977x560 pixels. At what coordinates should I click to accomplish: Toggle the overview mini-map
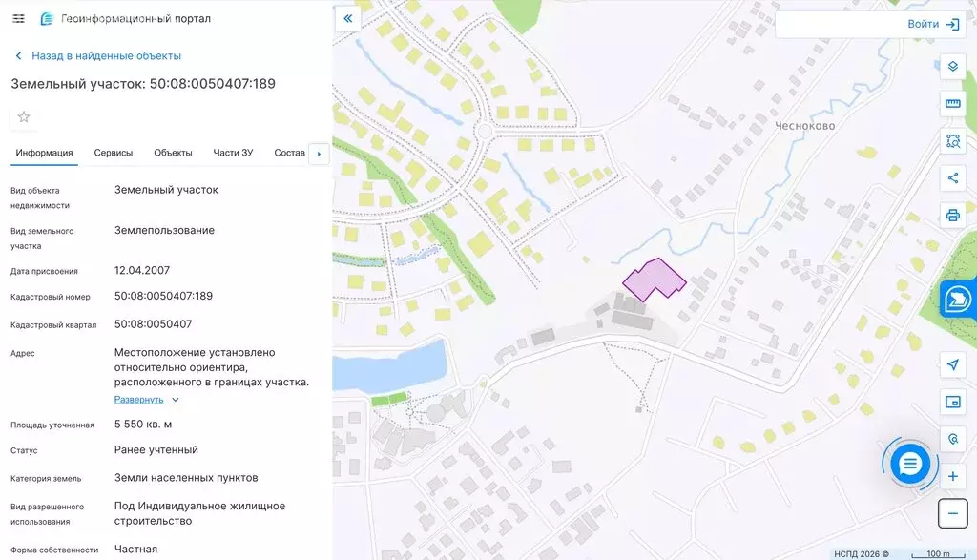[x=953, y=402]
